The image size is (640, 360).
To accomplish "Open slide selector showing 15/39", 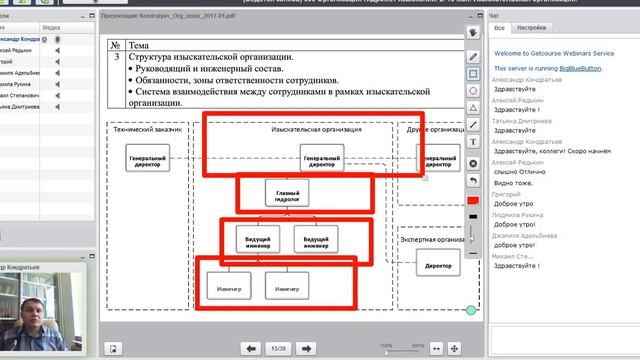I will click(x=278, y=349).
